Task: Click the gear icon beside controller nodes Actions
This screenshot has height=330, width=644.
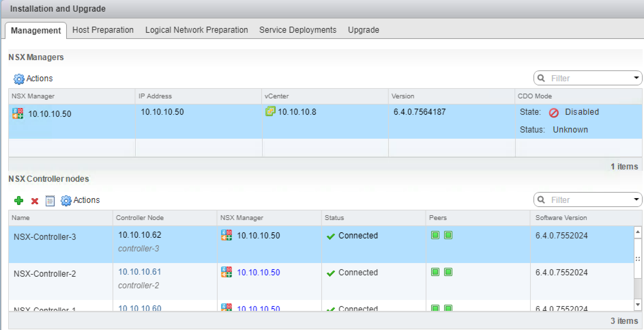Action: 66,201
